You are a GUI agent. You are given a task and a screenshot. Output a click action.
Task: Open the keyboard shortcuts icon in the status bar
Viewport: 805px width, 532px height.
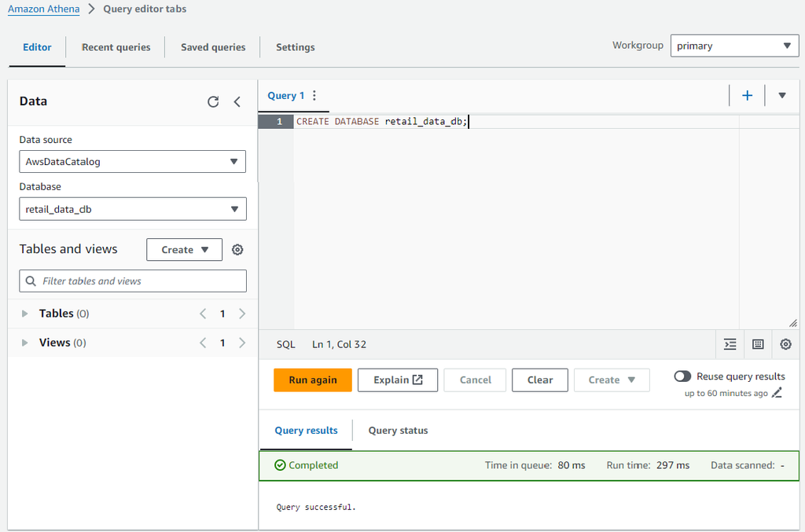757,344
